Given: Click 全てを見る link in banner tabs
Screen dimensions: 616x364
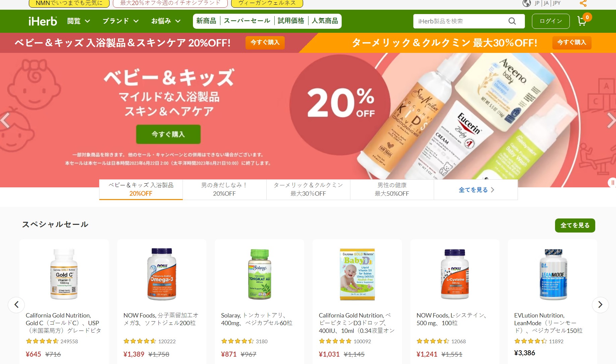Looking at the screenshot, I should [x=476, y=190].
